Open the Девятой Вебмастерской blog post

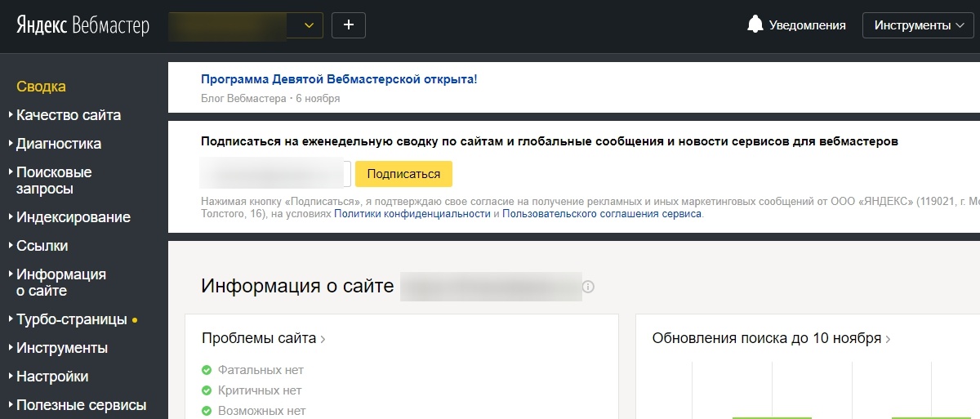339,79
